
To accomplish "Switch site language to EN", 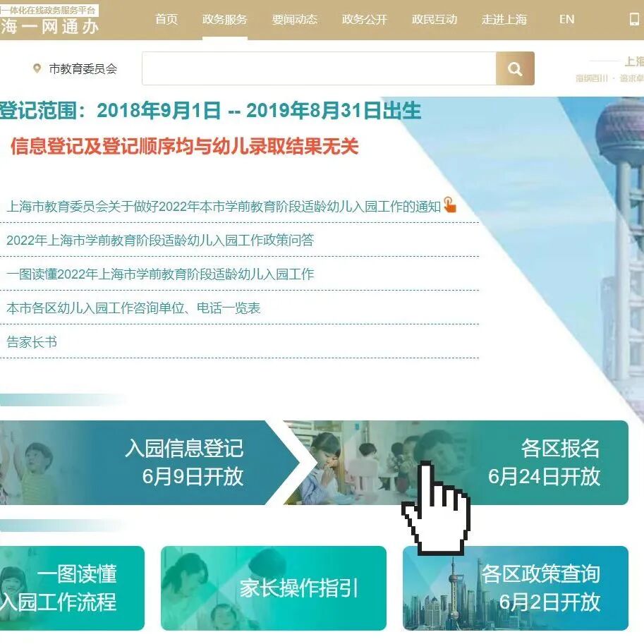I will 565,19.
